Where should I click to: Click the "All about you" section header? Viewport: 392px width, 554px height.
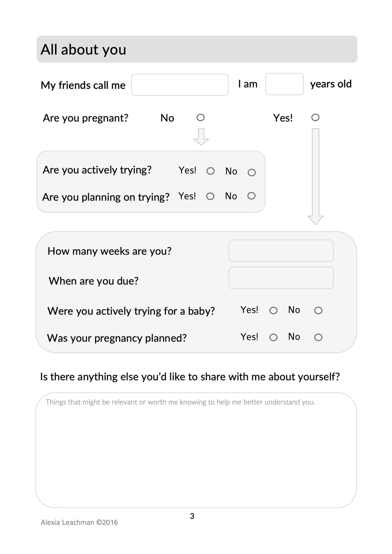(x=197, y=49)
